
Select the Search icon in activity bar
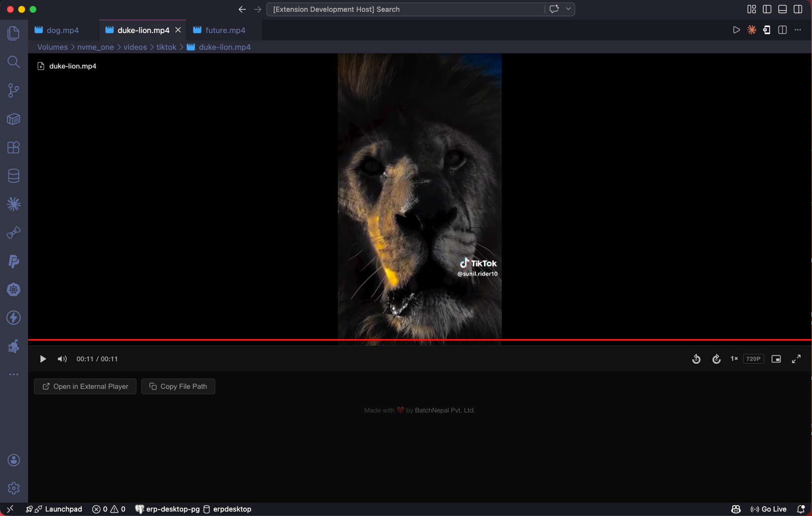tap(13, 62)
